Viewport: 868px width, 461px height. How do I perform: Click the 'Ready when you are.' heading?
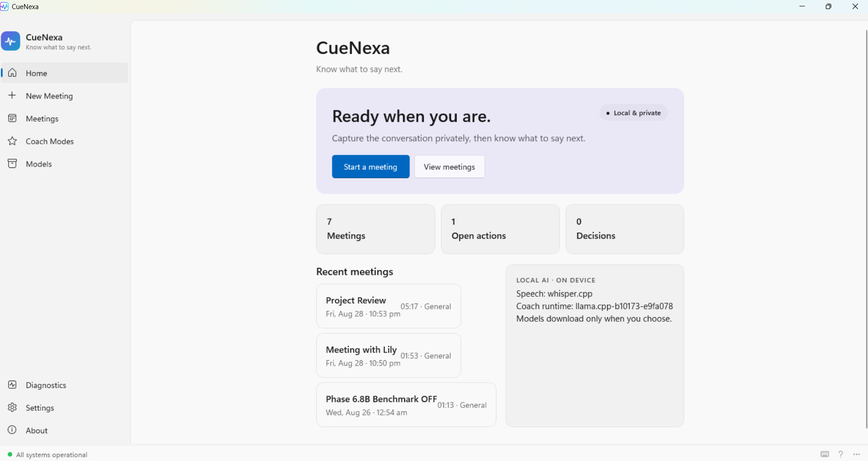coord(412,116)
